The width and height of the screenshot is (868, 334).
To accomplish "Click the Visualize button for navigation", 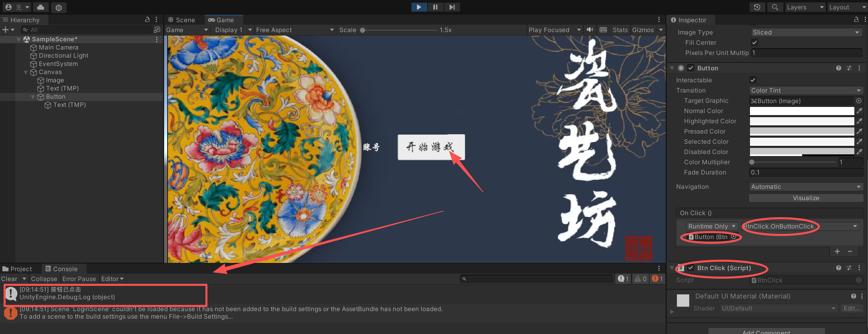I will pyautogui.click(x=806, y=198).
